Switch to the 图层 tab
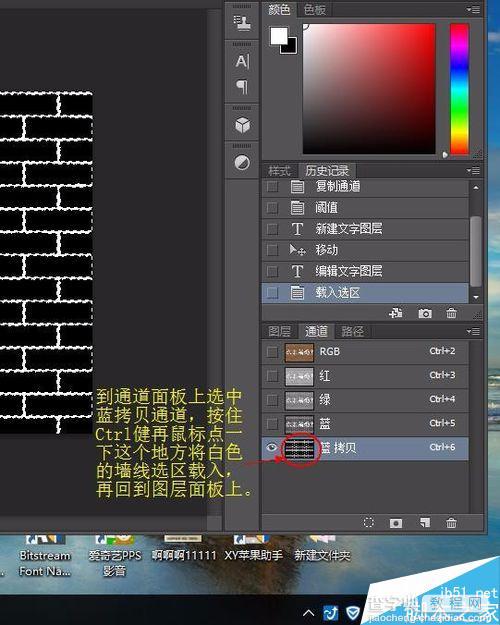The image size is (500, 625). 280,332
